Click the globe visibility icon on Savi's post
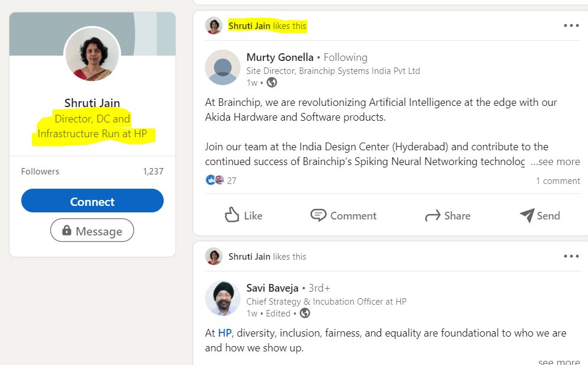 coord(305,314)
